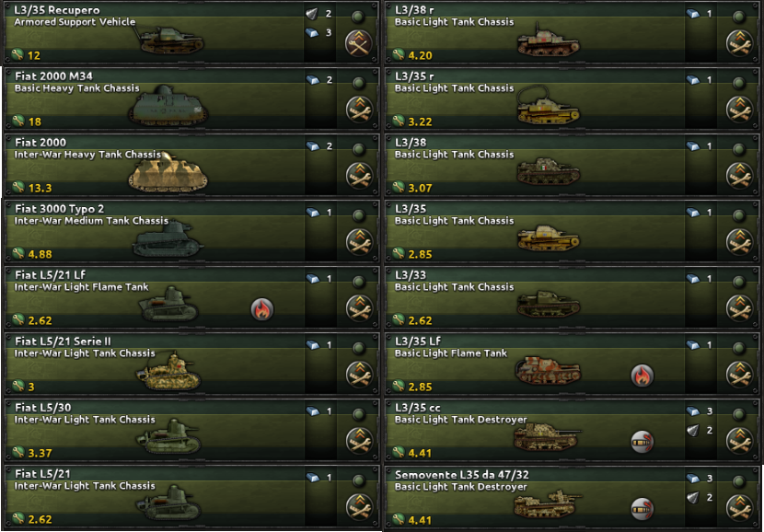Open the upgrade wrench icon for L3/38 r

pos(740,43)
